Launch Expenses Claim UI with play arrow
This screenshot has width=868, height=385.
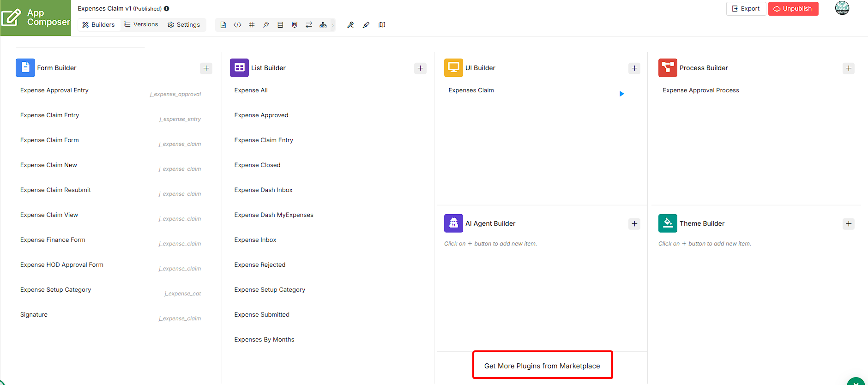pyautogui.click(x=622, y=94)
